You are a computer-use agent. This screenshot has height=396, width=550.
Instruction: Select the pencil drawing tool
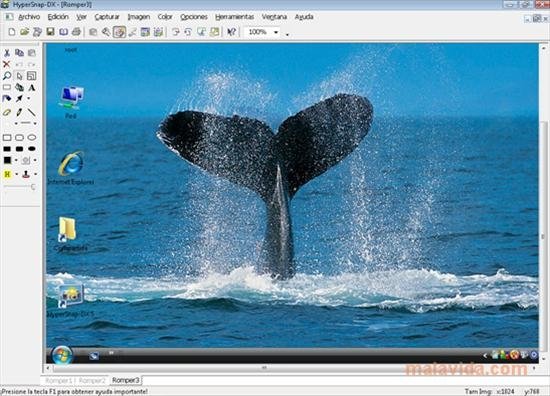(19, 112)
